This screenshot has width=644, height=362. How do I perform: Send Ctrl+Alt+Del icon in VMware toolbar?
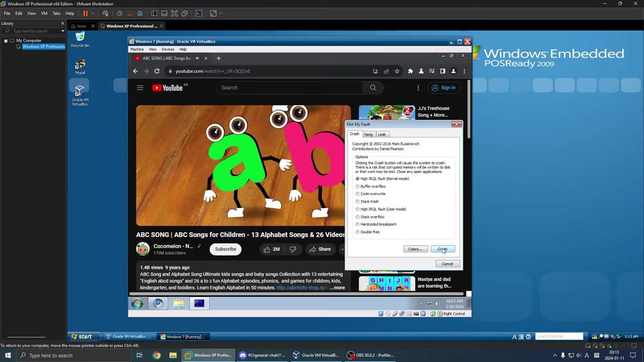coord(105,14)
